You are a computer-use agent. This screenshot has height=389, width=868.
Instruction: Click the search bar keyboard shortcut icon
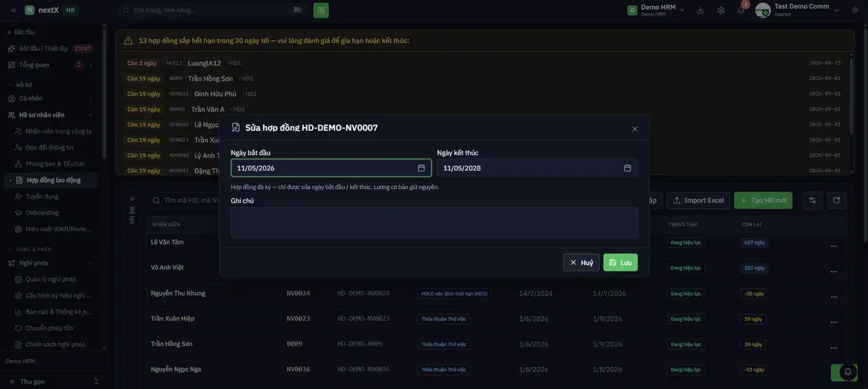click(297, 10)
